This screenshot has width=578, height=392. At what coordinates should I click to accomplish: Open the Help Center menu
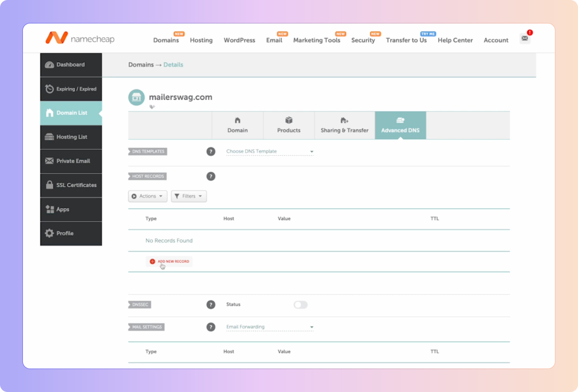click(455, 40)
